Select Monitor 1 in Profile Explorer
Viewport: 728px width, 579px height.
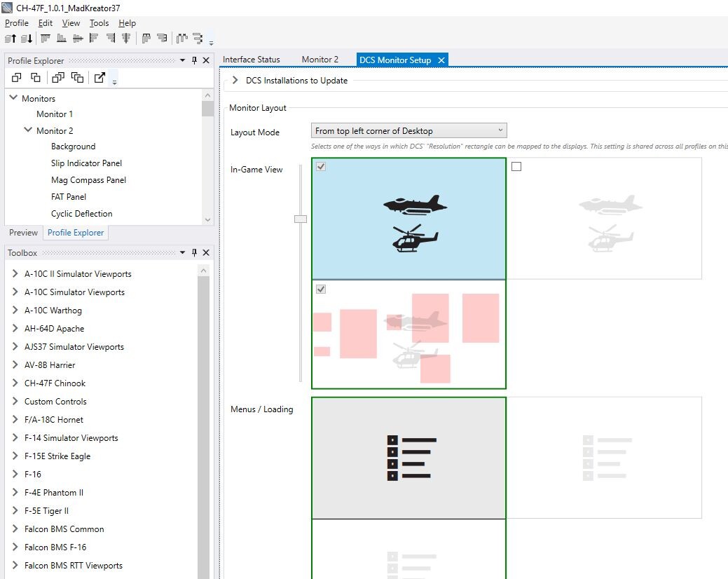[55, 114]
